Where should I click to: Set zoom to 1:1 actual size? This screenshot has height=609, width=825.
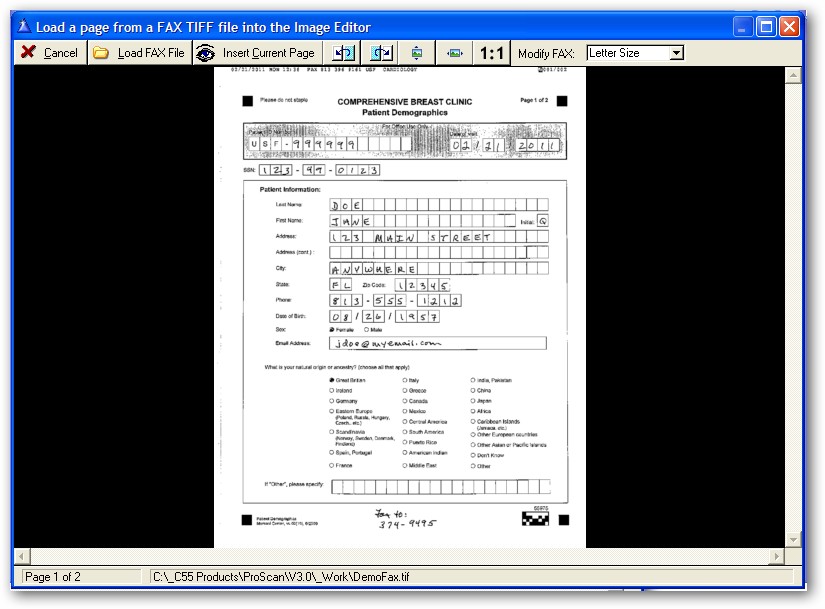[x=492, y=53]
